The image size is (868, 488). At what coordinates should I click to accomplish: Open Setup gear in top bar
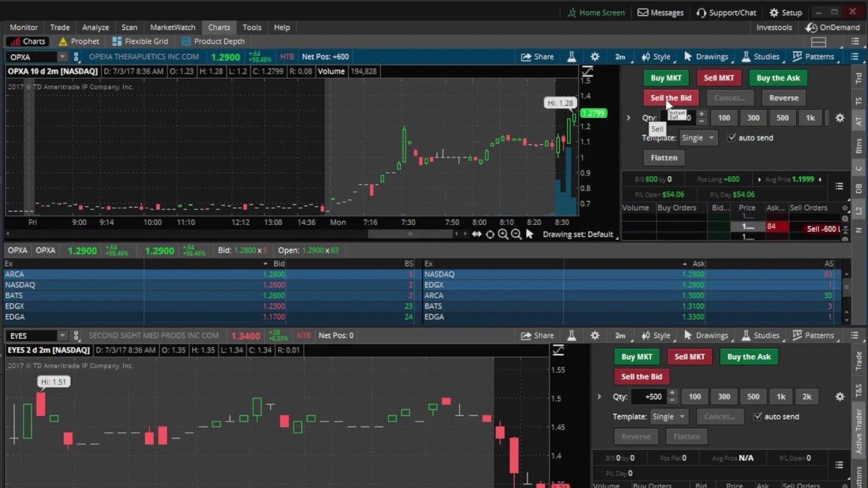click(785, 12)
